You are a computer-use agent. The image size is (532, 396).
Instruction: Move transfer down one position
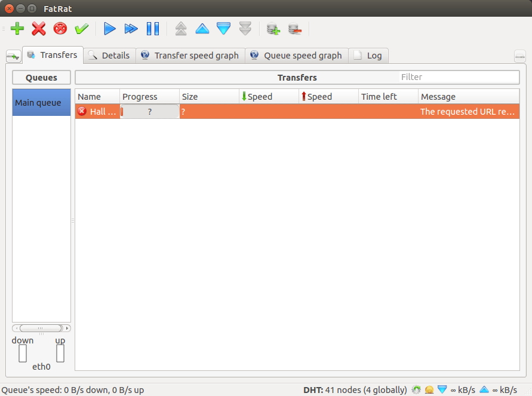tap(223, 29)
